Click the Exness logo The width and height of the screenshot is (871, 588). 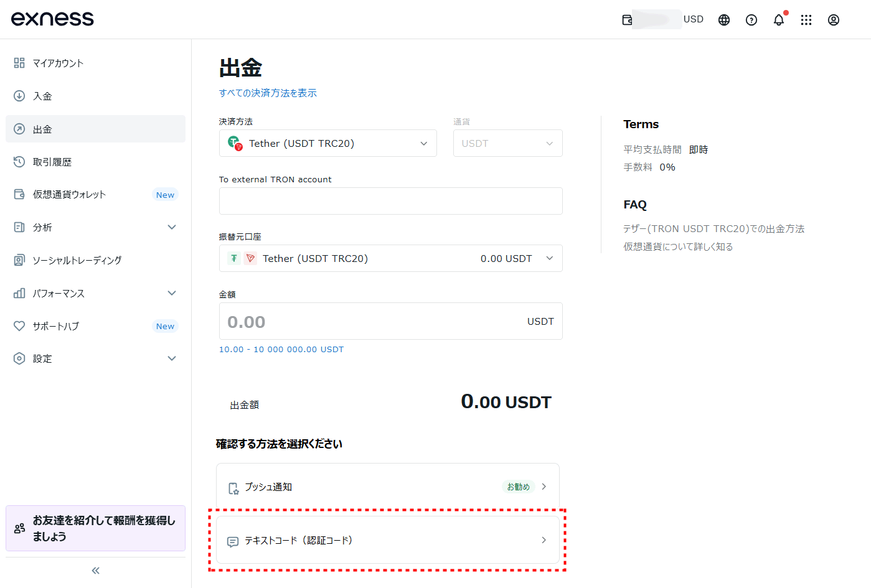pos(52,19)
